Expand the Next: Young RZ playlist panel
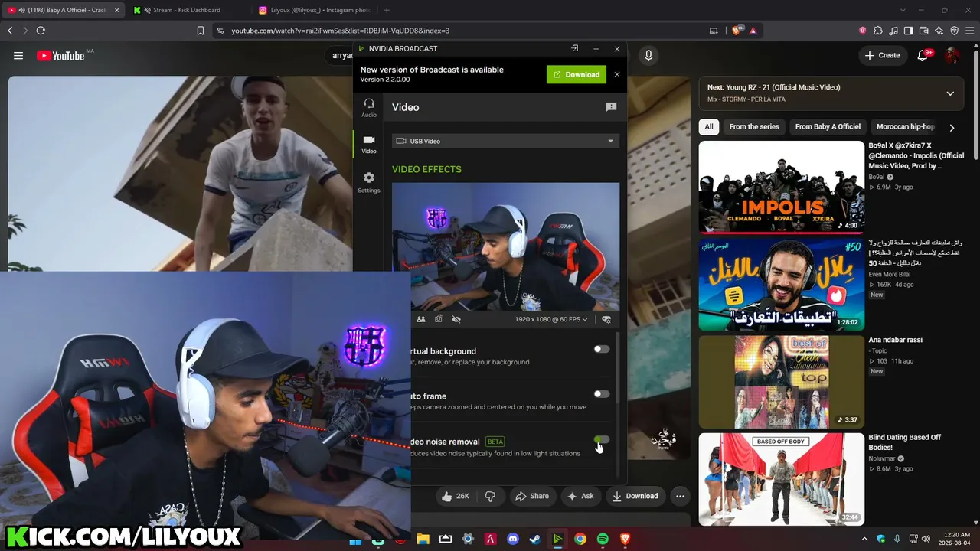Viewport: 980px width, 551px height. coord(950,93)
